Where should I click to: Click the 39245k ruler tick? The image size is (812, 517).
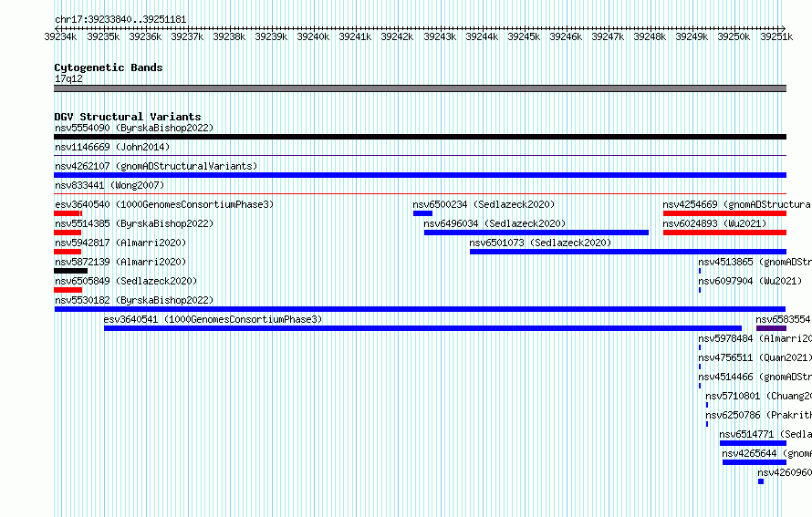(524, 36)
